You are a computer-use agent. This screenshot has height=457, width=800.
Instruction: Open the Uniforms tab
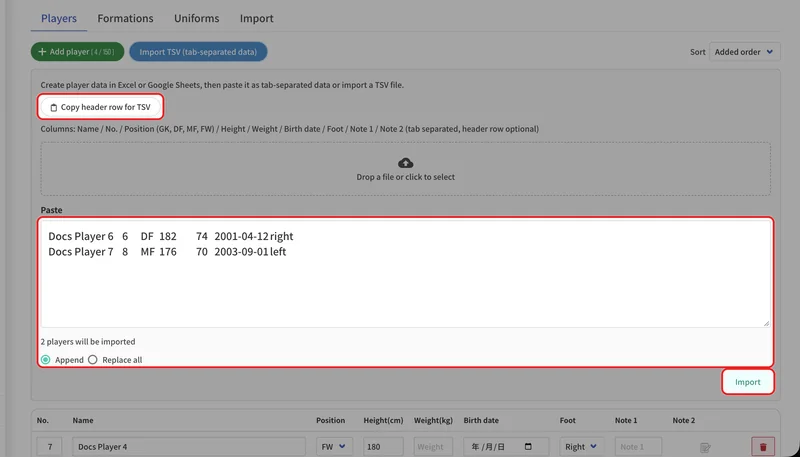(x=196, y=18)
